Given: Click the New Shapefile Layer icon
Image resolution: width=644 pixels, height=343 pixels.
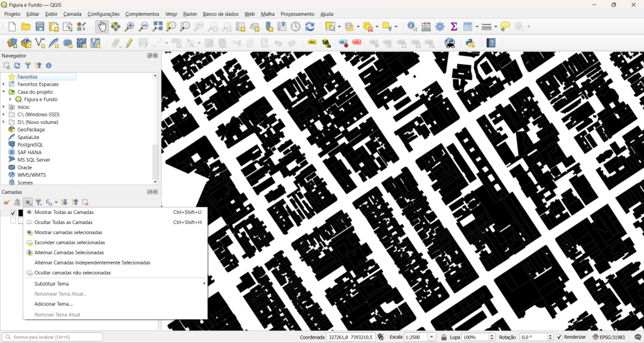Looking at the screenshot, I should [40, 43].
